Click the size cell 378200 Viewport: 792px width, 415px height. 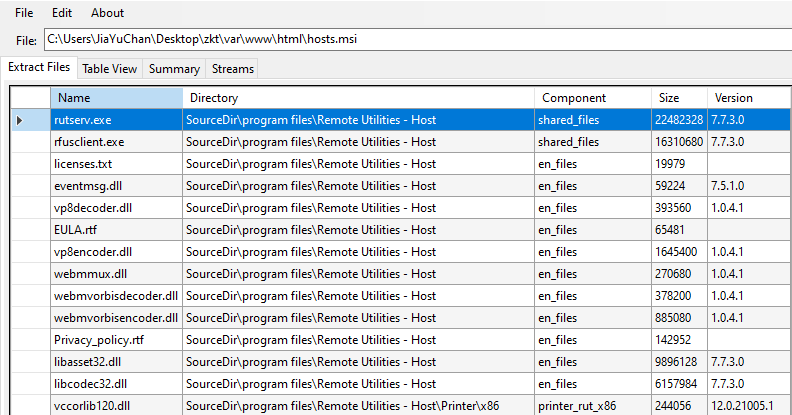click(x=679, y=296)
